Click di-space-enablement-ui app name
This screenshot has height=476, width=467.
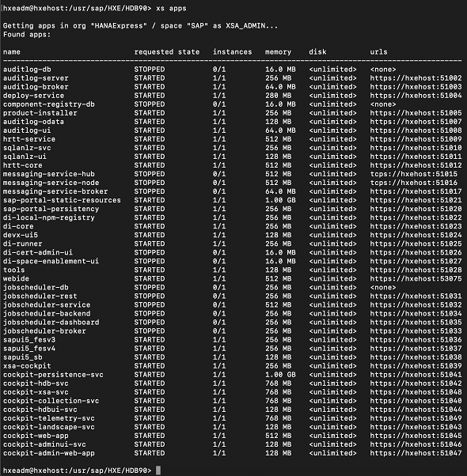tap(51, 262)
